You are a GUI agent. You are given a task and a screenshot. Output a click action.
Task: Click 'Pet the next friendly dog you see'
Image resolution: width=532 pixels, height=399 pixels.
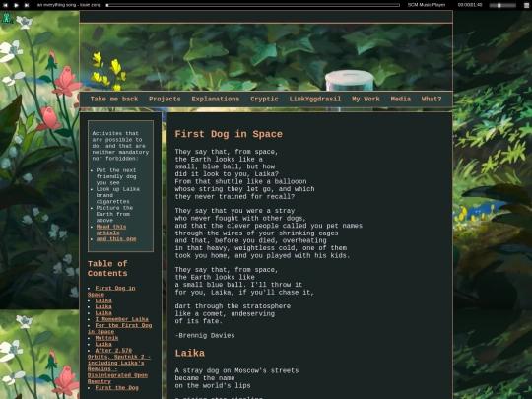pos(116,176)
